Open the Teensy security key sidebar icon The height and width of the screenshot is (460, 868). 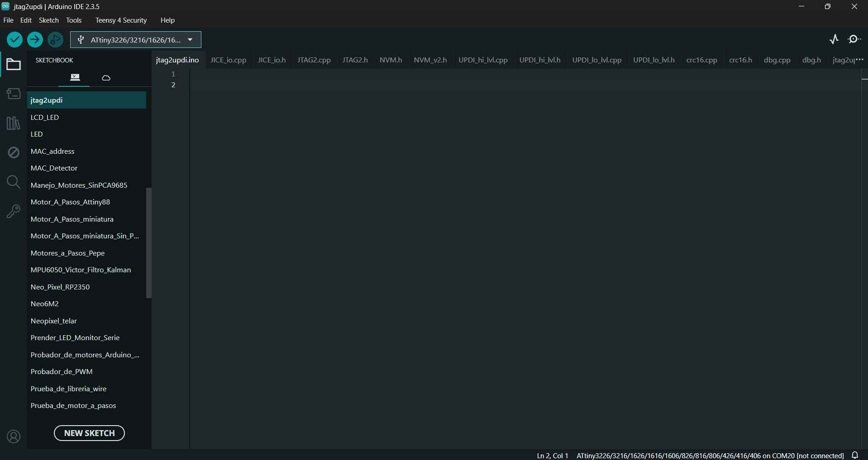[x=14, y=211]
